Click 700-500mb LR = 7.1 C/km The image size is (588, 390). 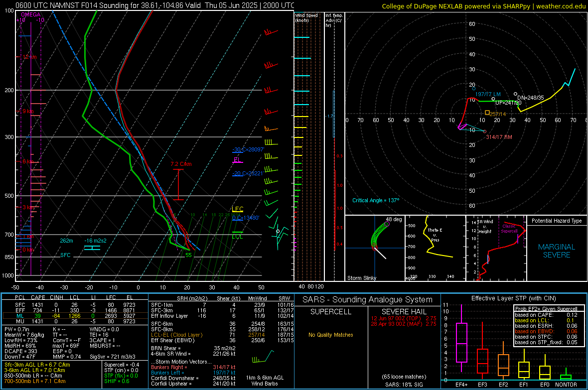pos(35,381)
